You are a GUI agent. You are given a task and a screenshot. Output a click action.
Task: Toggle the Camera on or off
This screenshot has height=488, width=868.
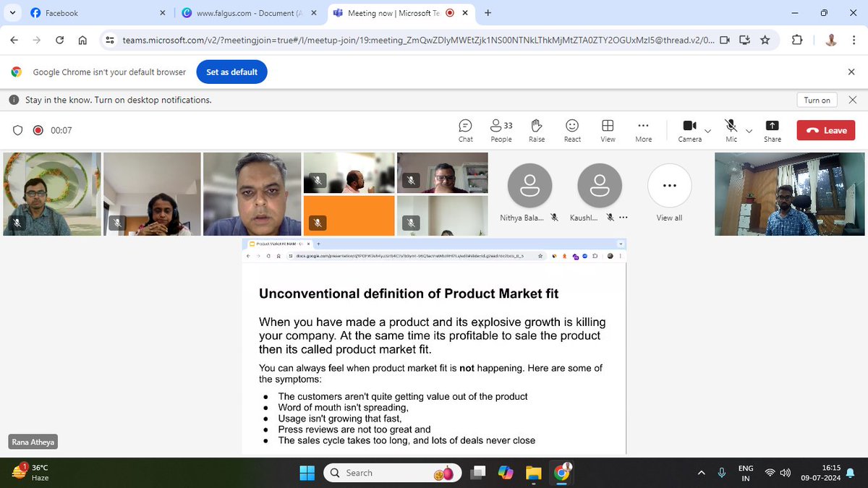[689, 130]
